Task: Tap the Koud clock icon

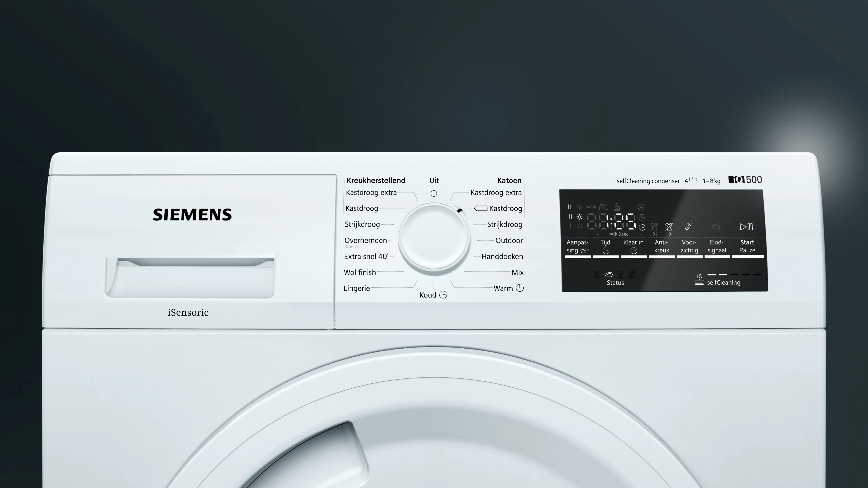Action: 443,295
